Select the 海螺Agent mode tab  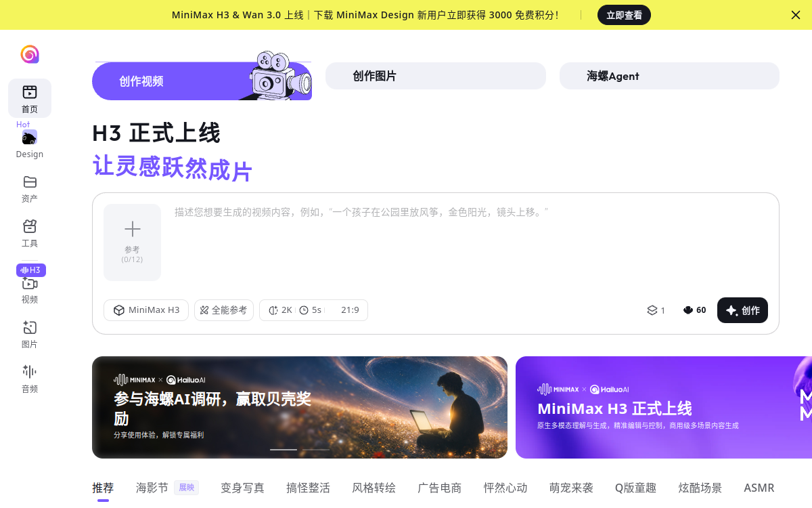tap(669, 76)
